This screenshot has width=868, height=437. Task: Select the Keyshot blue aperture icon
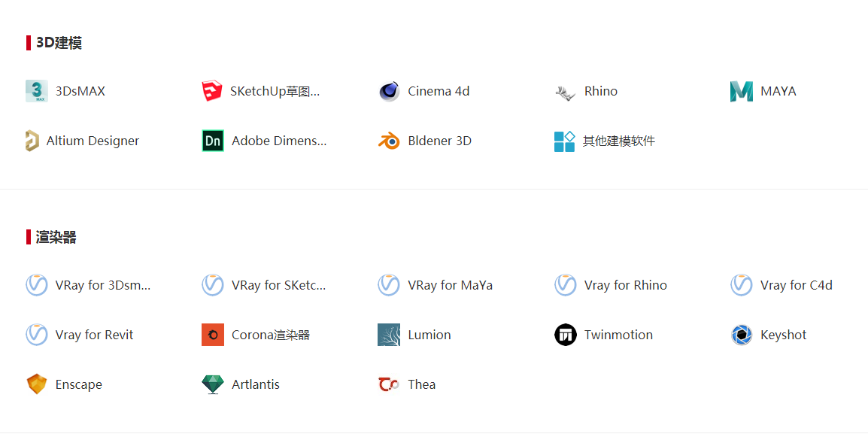(x=741, y=335)
